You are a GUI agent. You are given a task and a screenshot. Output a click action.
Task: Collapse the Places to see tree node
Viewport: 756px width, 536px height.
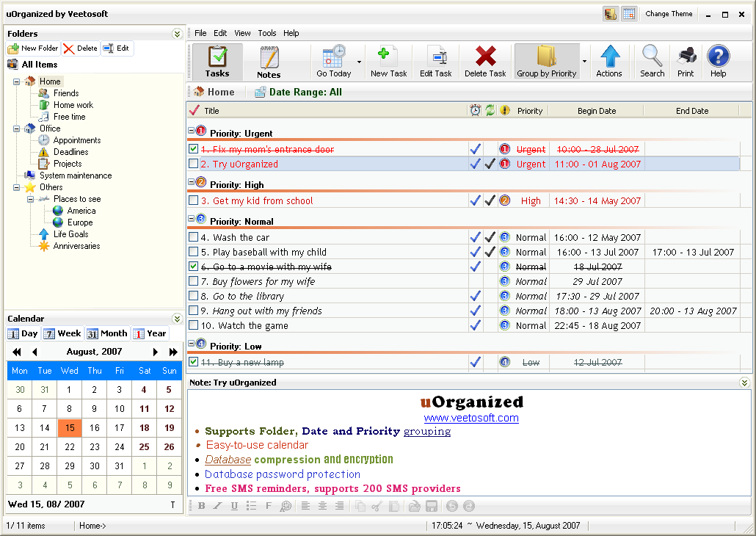click(x=30, y=199)
